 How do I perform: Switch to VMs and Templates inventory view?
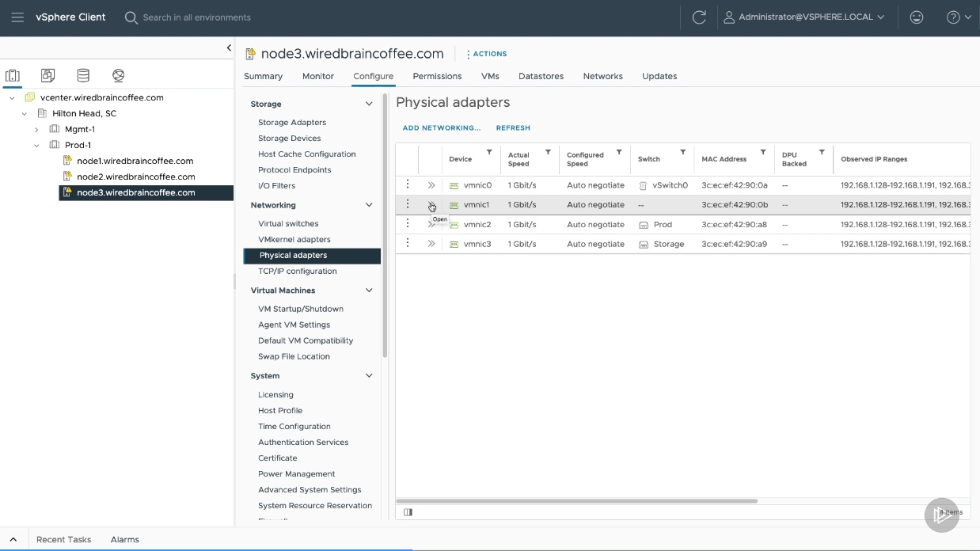point(48,75)
